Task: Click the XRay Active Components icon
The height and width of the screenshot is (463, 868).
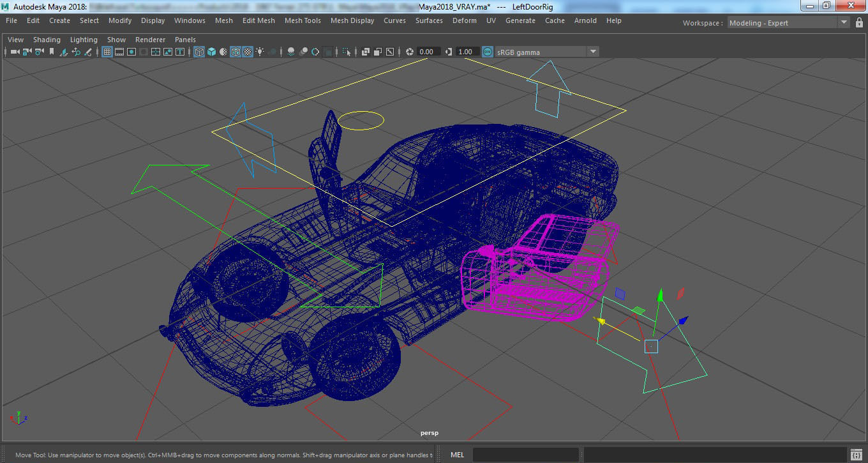Action: click(x=378, y=52)
